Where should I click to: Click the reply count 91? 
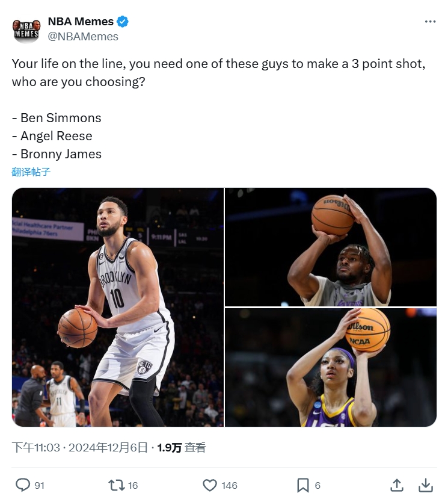(x=39, y=485)
